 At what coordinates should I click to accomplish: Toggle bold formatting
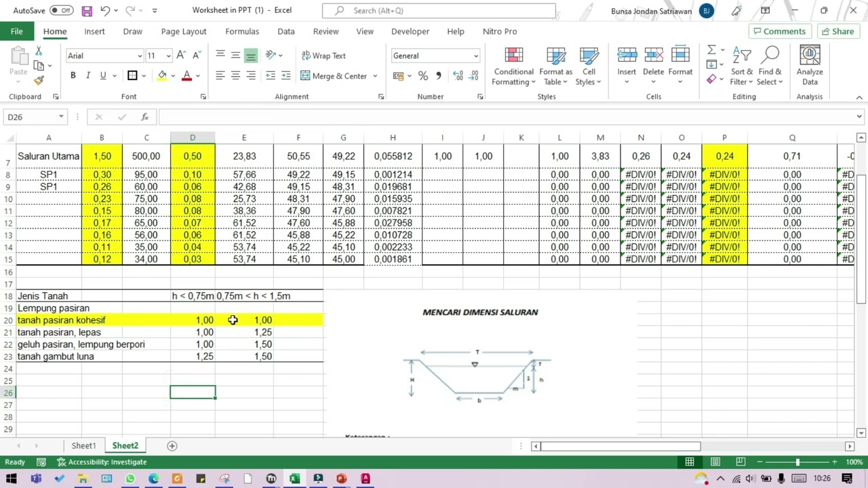[x=73, y=75]
